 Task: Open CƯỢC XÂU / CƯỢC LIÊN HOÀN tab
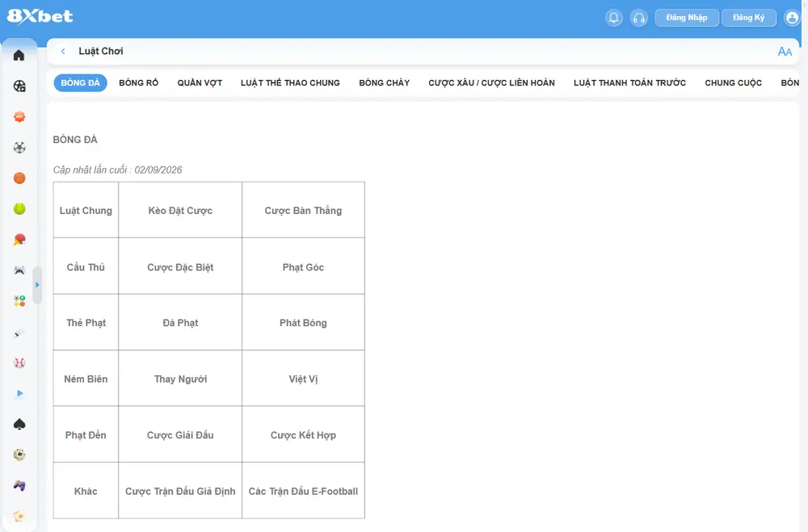(x=491, y=83)
